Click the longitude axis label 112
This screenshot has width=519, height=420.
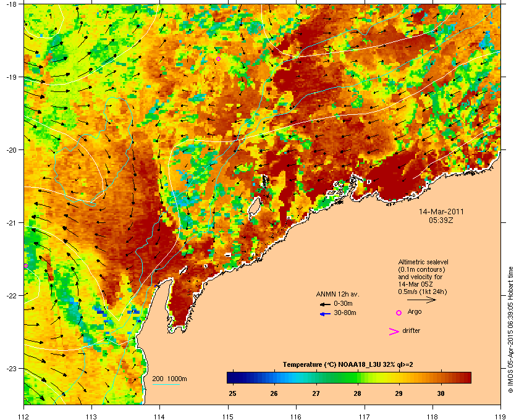[x=23, y=416]
